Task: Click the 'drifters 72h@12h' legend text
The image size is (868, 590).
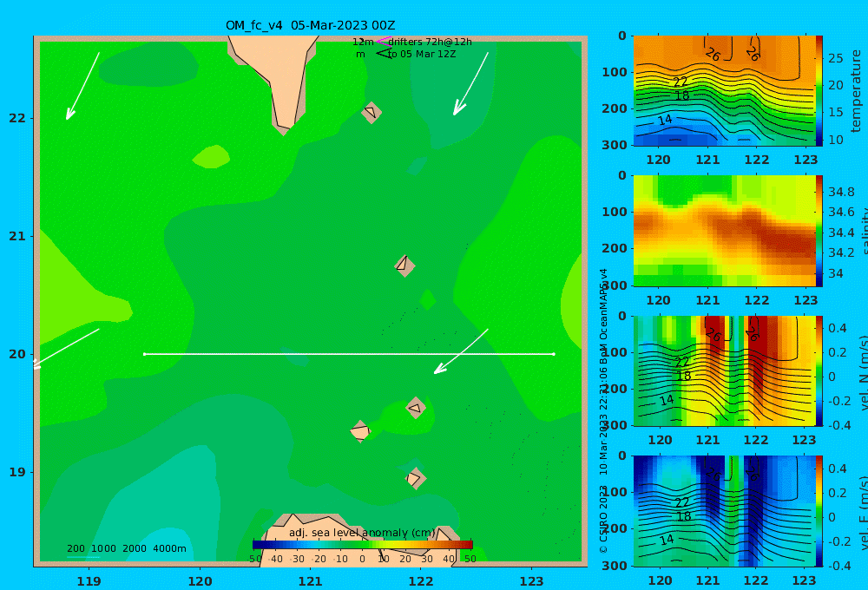Action: point(430,42)
